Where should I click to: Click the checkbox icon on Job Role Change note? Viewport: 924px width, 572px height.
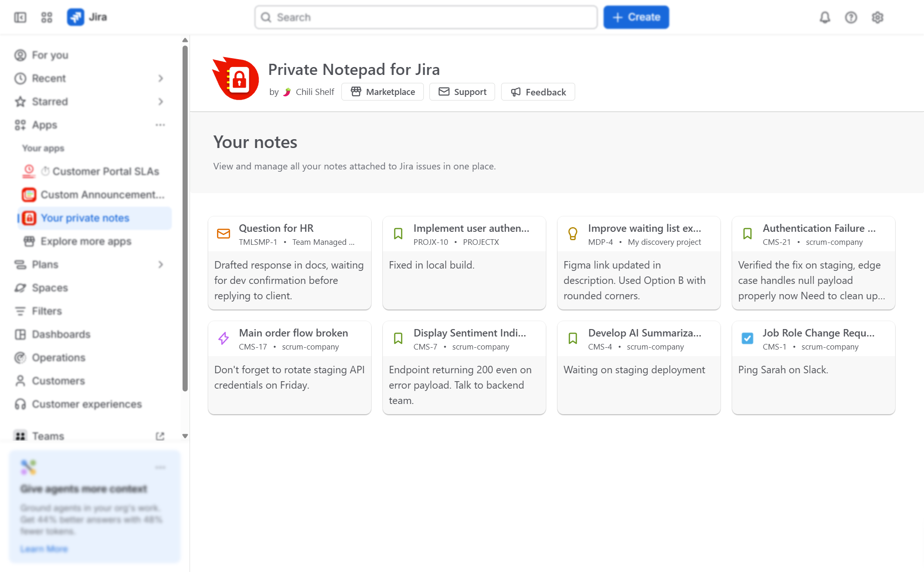[747, 338]
